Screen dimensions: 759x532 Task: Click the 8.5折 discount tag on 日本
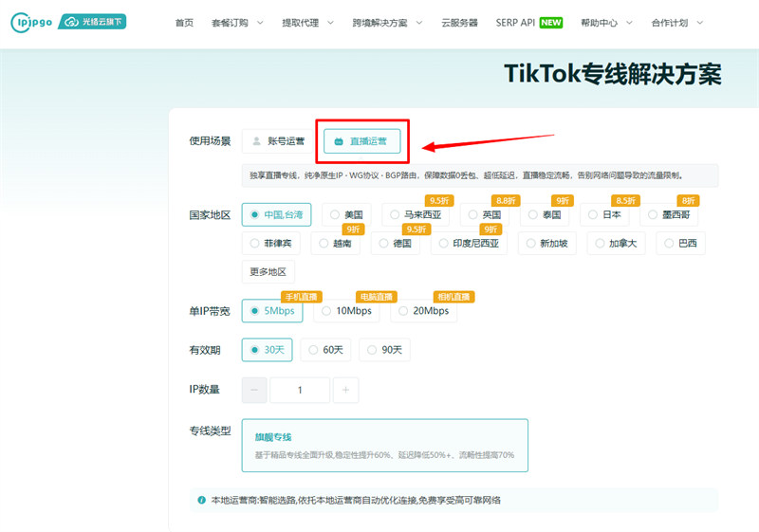tap(625, 201)
